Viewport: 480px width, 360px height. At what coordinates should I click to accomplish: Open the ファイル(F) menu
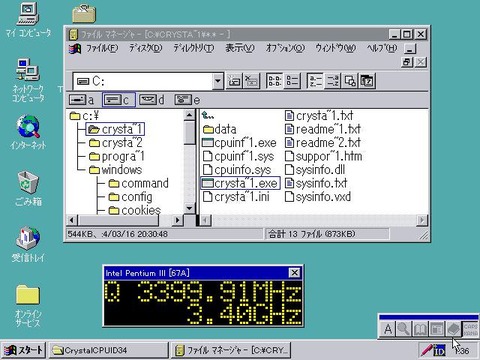pos(102,48)
